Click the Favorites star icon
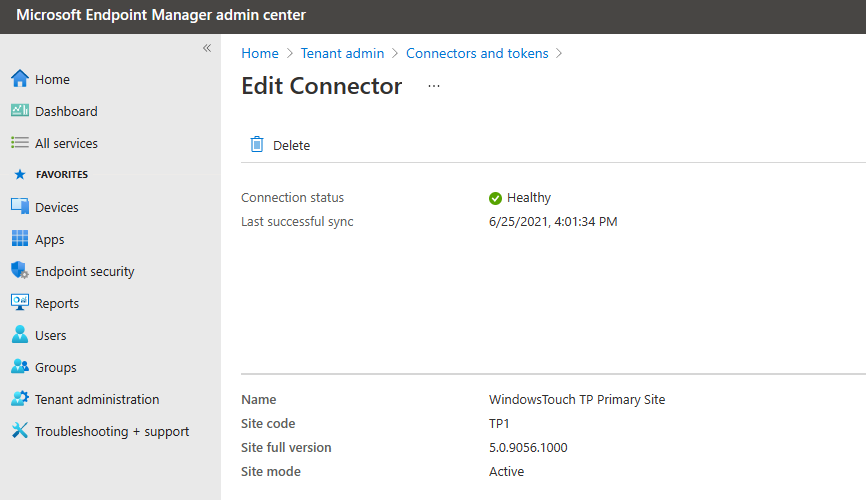The image size is (866, 500). (x=20, y=175)
